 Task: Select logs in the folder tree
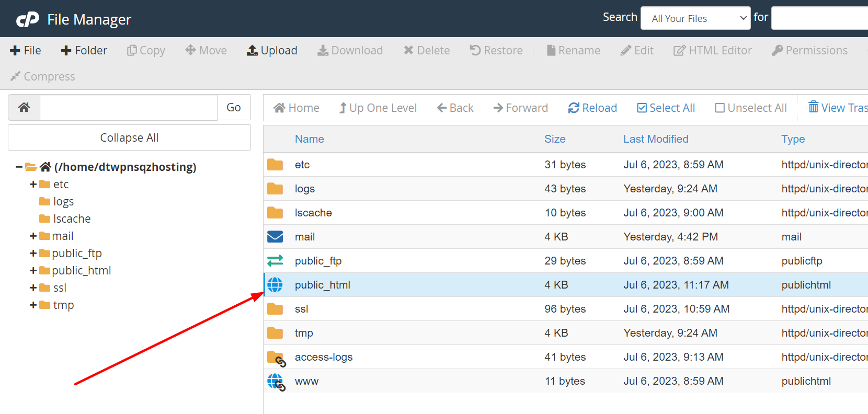tap(63, 202)
